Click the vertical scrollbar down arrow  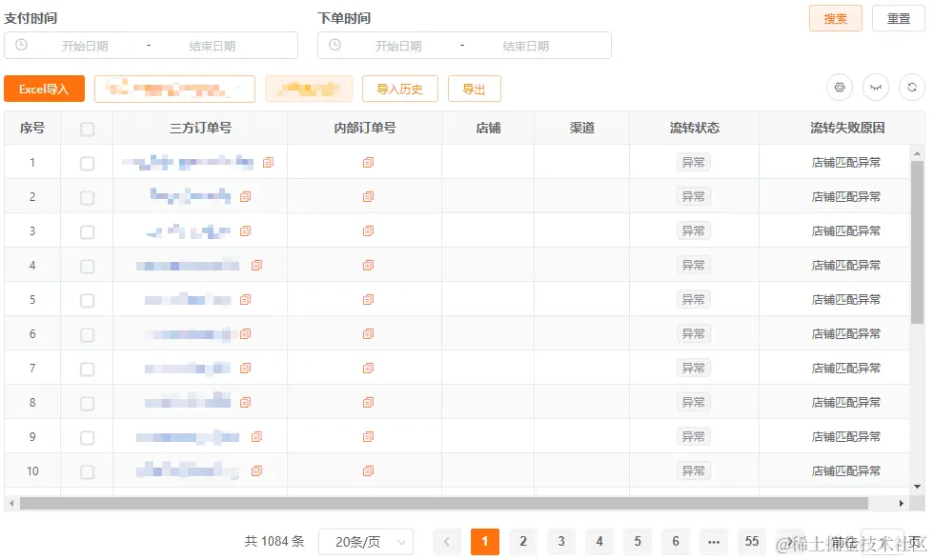[917, 487]
